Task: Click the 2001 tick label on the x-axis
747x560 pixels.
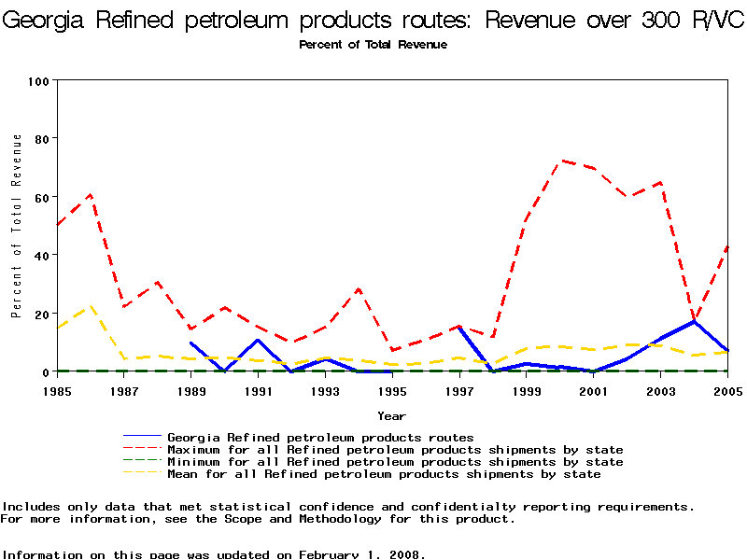Action: (592, 391)
